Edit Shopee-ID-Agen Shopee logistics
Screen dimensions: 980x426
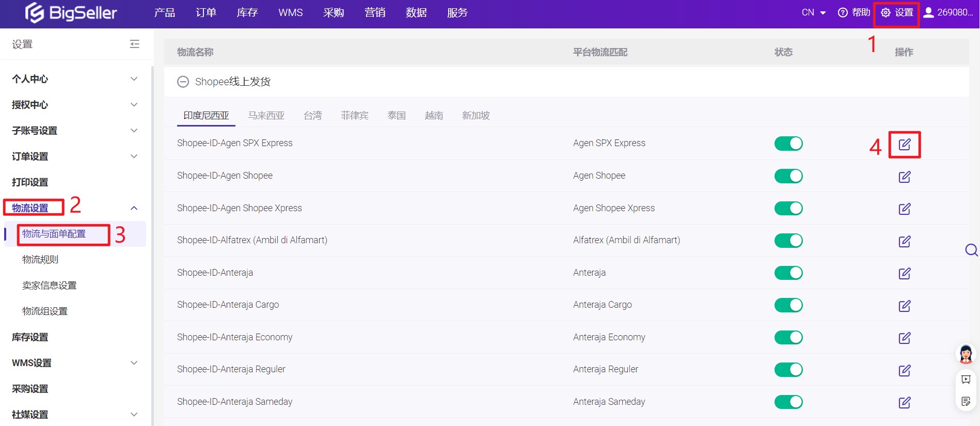coord(905,177)
